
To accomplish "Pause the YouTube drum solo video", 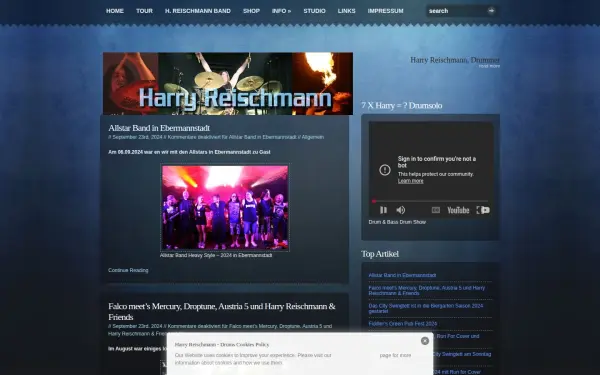I will [383, 210].
